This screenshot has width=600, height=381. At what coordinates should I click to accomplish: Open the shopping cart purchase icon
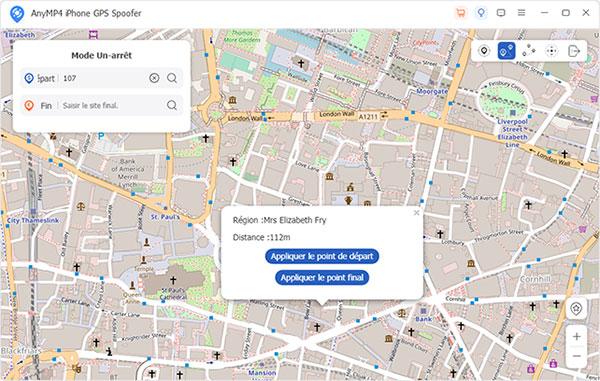[461, 13]
